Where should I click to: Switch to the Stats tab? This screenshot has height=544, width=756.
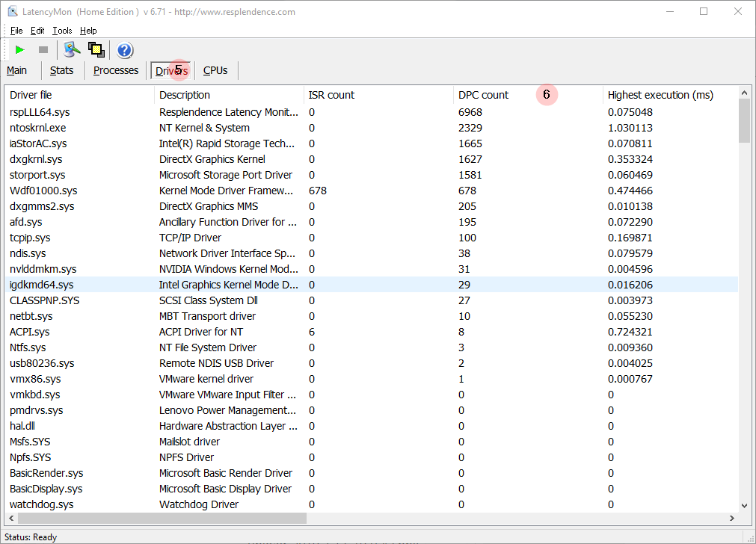point(62,70)
